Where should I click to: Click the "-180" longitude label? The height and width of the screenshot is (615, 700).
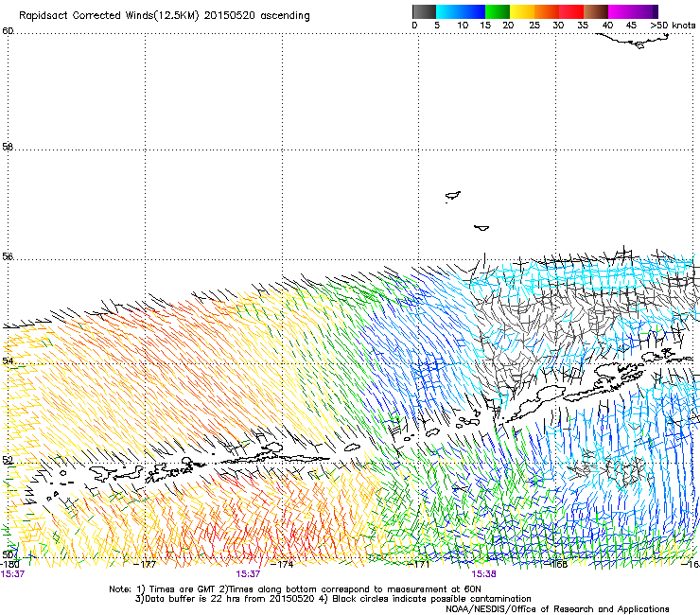click(x=10, y=564)
